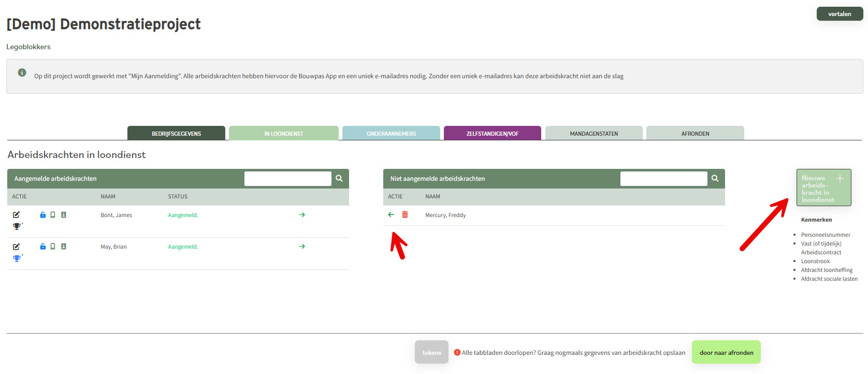Click the blue trophy icon under May, Brian
Screen dimensions: 868x374
pyautogui.click(x=17, y=258)
